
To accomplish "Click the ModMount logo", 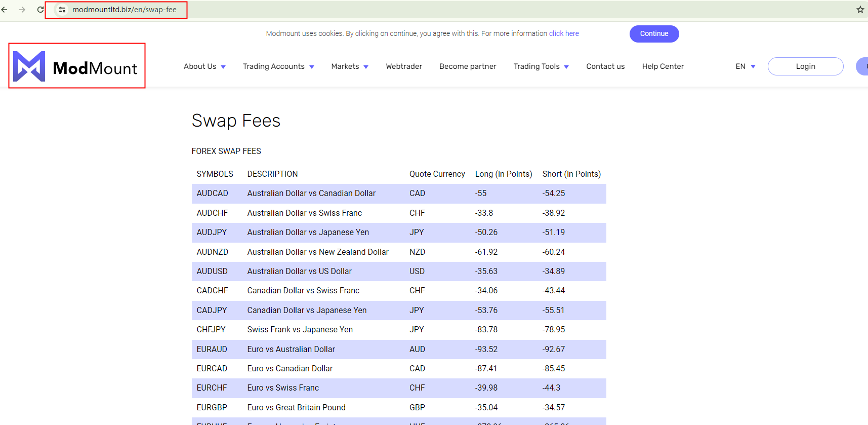I will (76, 66).
